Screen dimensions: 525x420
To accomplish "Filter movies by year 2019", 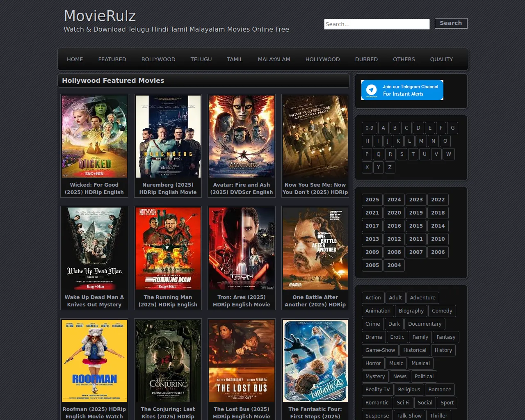I will 416,213.
